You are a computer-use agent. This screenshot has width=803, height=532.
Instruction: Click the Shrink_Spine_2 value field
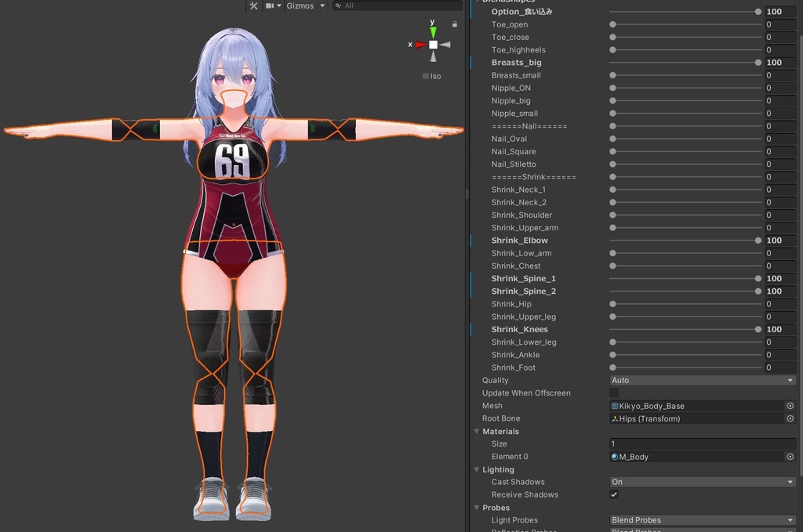click(780, 291)
